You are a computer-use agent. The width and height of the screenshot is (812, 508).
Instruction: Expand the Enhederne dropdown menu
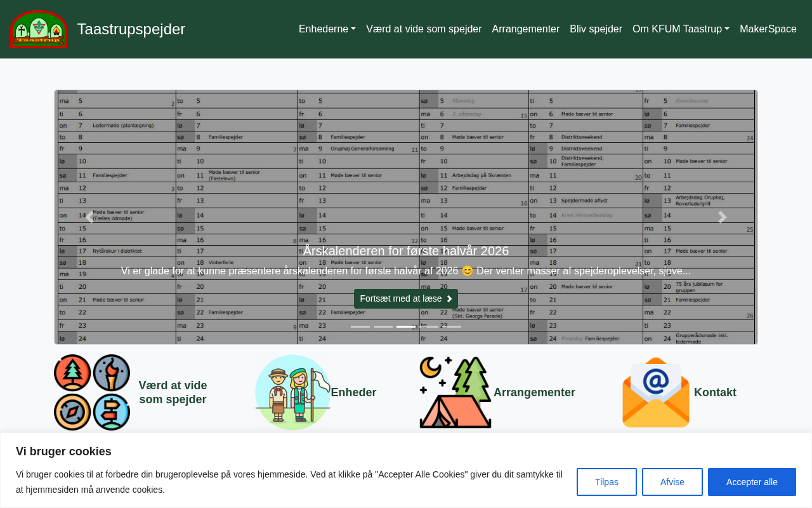pos(327,29)
